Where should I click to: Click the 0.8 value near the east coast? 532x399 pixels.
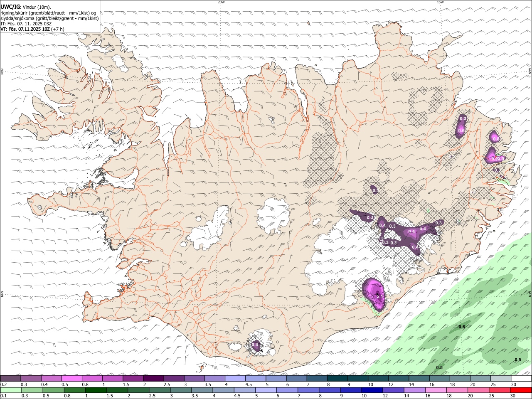pos(495,139)
